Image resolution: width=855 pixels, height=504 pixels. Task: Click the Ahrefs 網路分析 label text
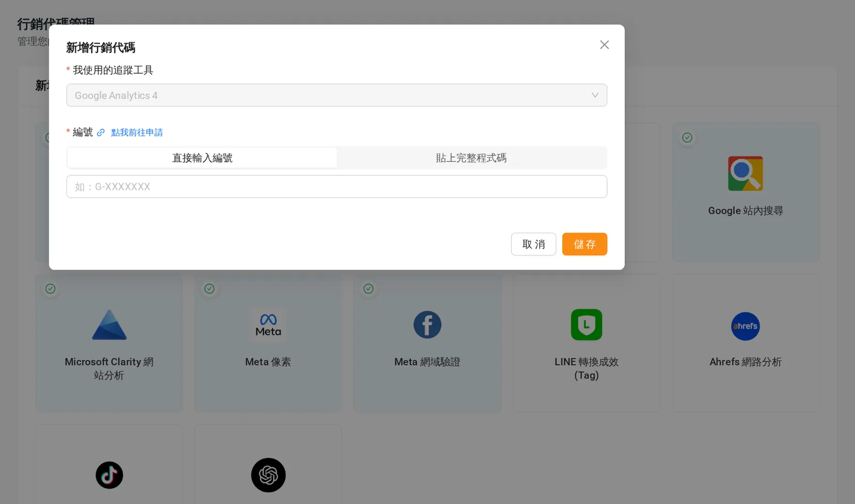click(745, 362)
